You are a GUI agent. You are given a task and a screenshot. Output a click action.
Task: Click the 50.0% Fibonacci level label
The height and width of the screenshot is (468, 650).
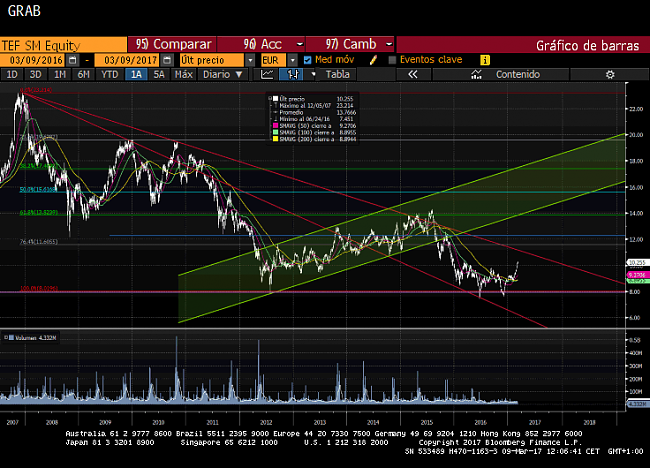pos(39,189)
